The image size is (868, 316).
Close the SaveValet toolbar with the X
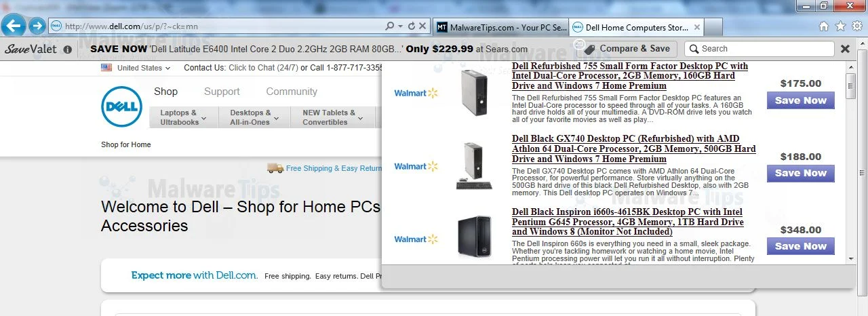click(x=845, y=49)
